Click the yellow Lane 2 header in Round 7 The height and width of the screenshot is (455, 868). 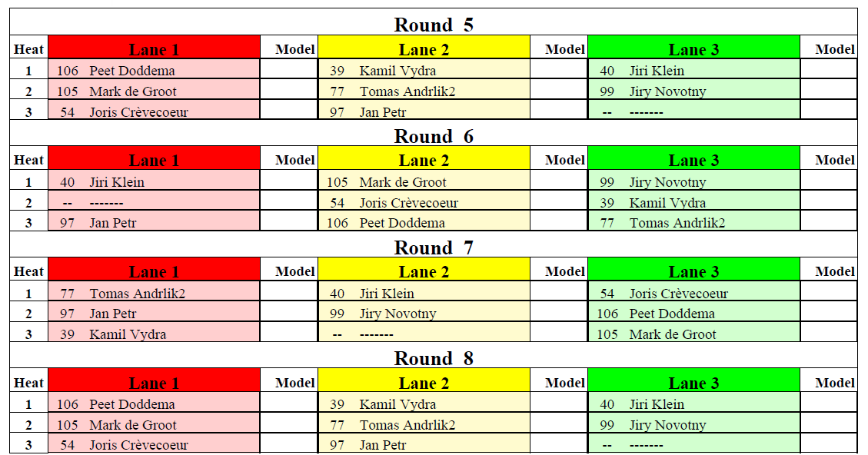[424, 270]
